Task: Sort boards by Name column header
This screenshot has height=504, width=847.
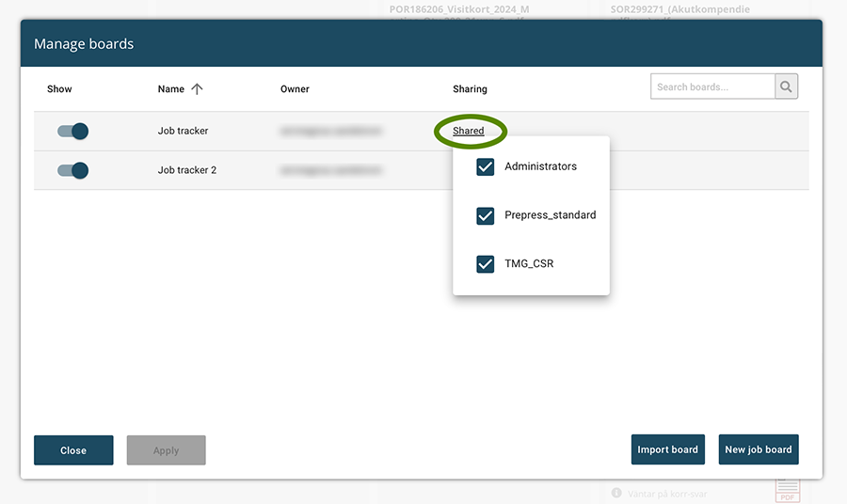Action: (x=170, y=89)
